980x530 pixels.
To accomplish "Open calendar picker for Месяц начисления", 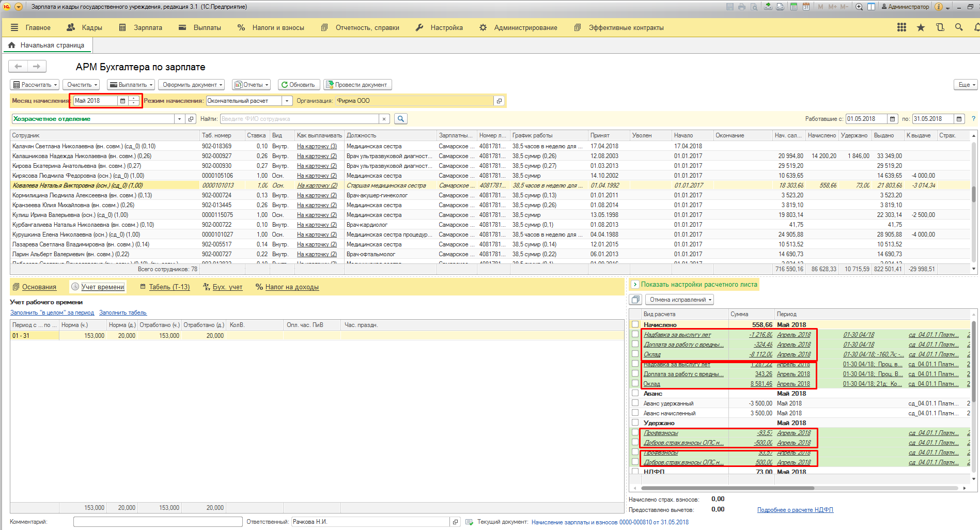I will click(x=122, y=101).
